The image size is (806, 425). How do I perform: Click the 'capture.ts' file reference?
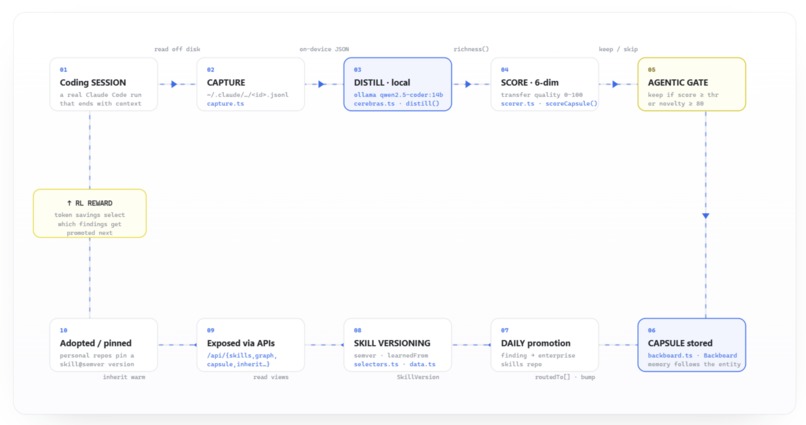(225, 104)
